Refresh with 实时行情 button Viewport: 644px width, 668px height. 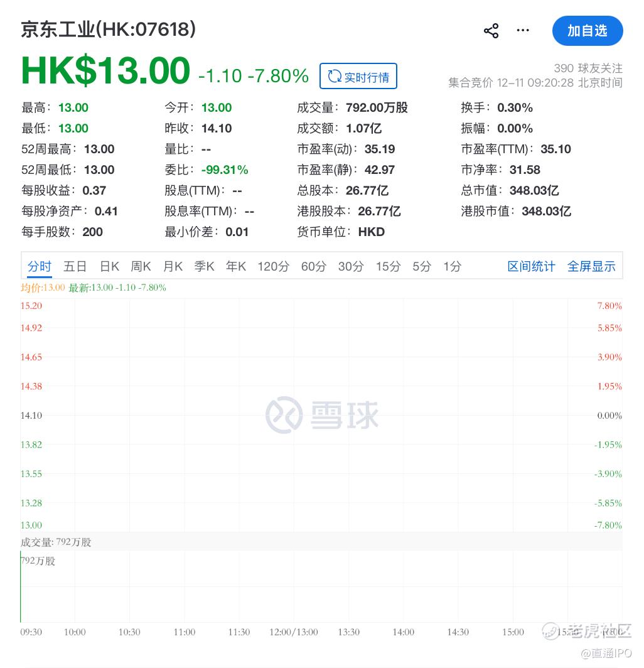(358, 76)
